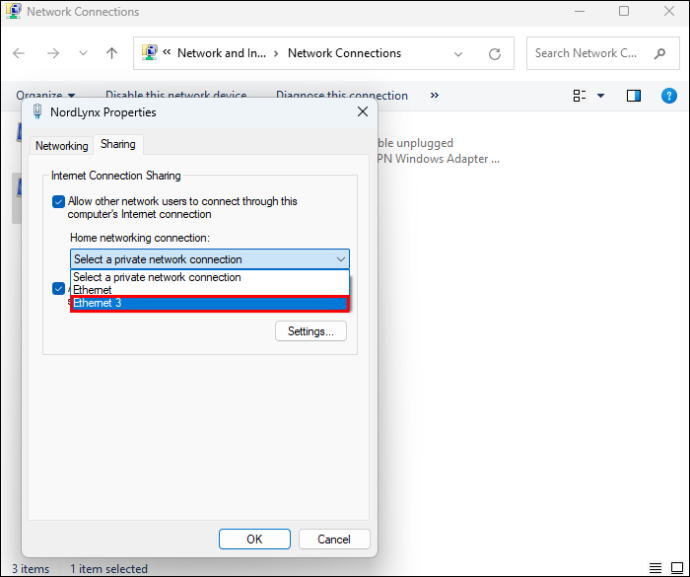Open the Settings... button
The image size is (690, 577).
click(x=311, y=331)
